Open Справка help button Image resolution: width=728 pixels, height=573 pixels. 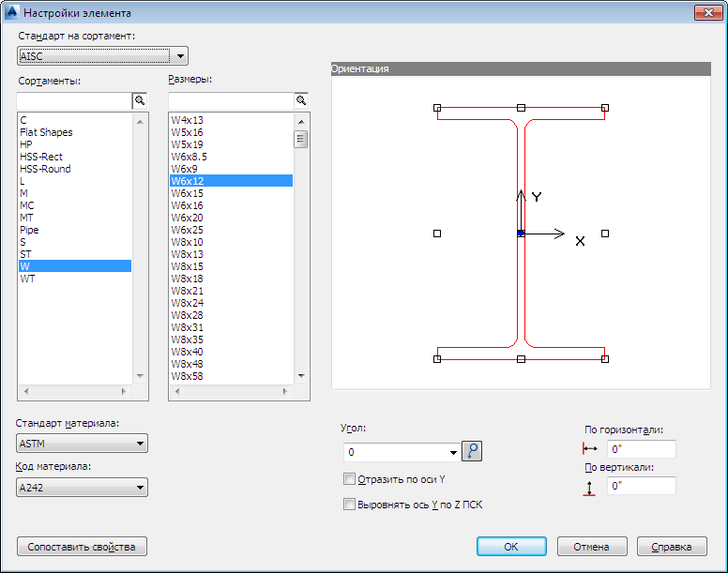(x=672, y=547)
